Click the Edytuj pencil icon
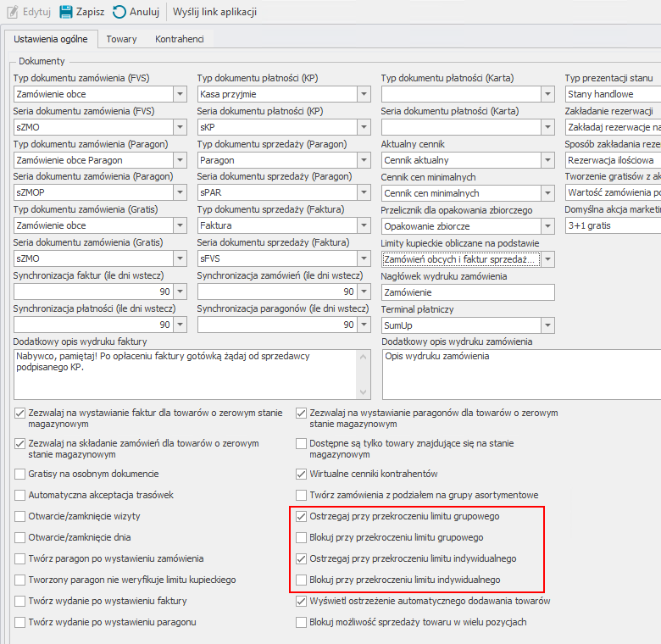Image resolution: width=661 pixels, height=644 pixels. pyautogui.click(x=11, y=12)
